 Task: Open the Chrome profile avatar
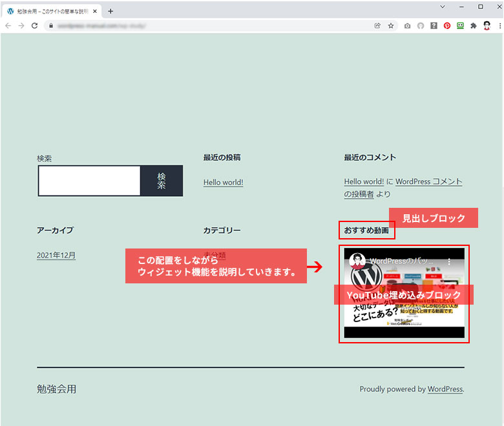pos(487,26)
